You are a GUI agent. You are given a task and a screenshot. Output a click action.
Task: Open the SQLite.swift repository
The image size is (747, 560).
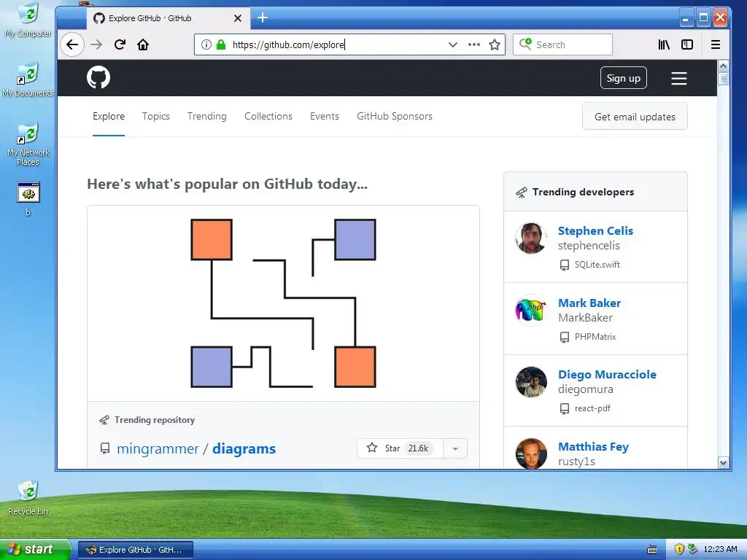coord(597,264)
